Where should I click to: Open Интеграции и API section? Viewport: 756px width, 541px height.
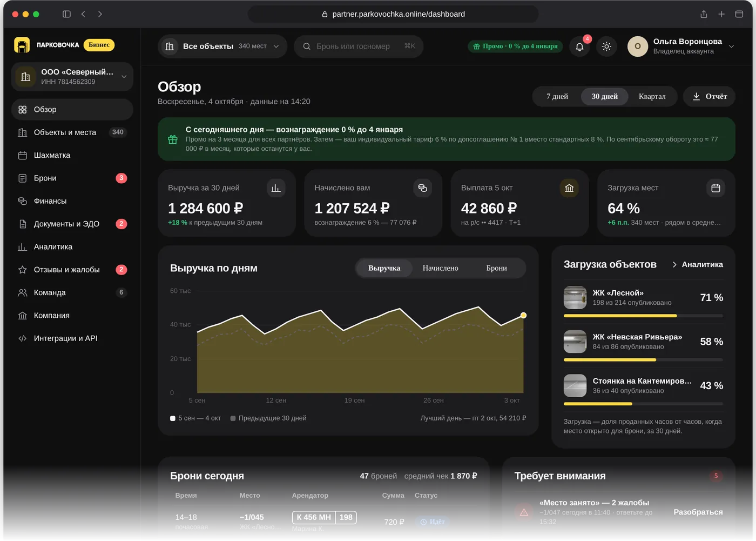click(72, 338)
